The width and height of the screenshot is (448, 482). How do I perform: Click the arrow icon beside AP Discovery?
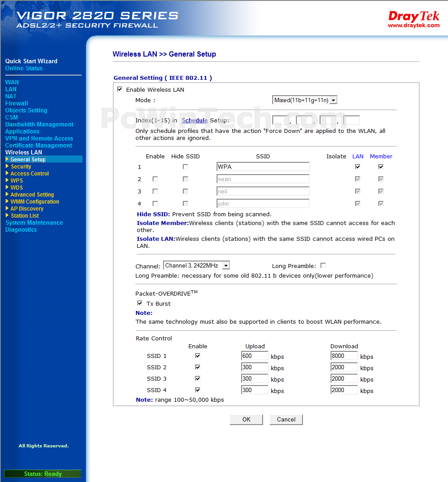pyautogui.click(x=7, y=209)
